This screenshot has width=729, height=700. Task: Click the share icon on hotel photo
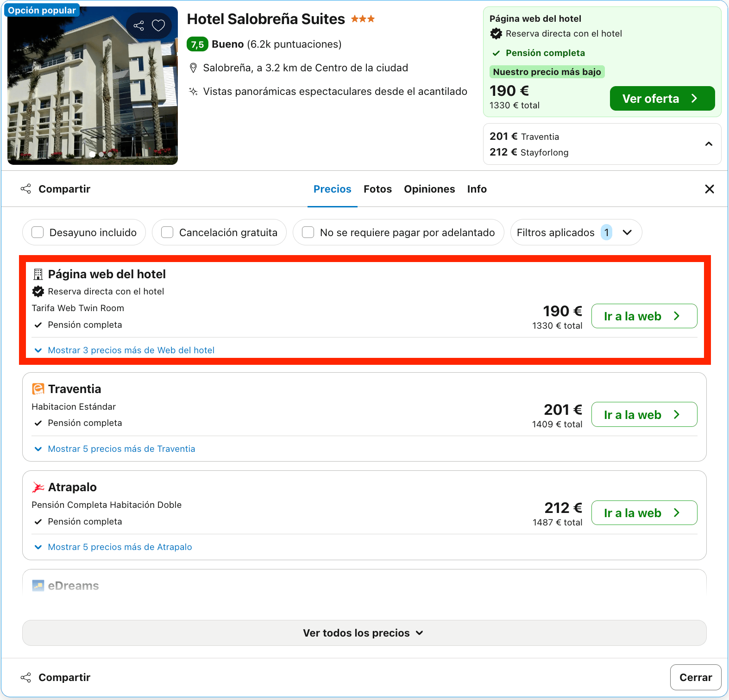tap(139, 25)
